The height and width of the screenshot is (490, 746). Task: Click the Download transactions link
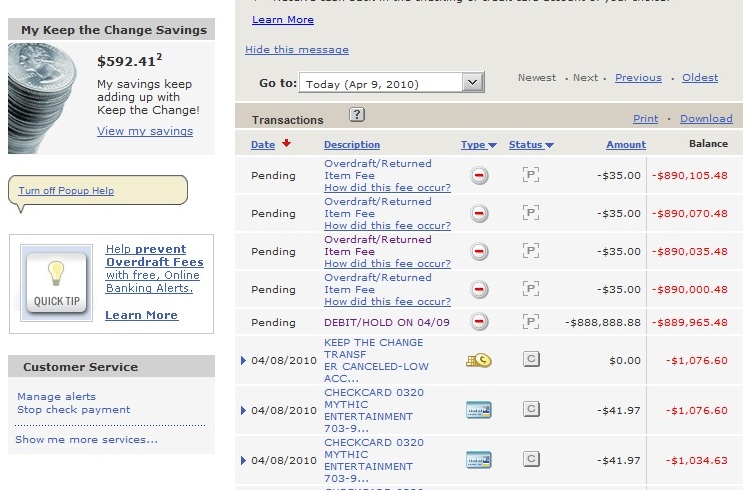pyautogui.click(x=706, y=119)
